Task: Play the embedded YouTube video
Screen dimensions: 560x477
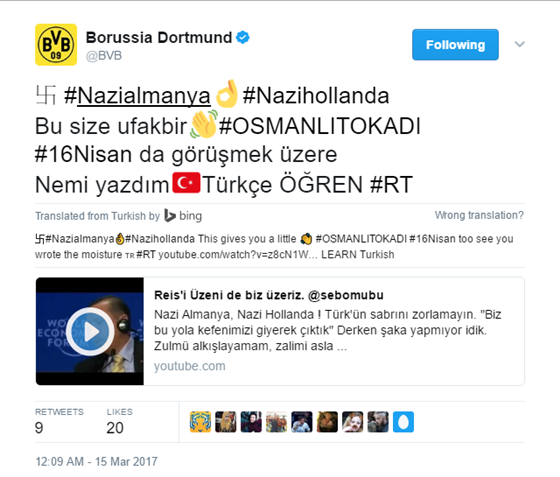Action: tap(90, 331)
